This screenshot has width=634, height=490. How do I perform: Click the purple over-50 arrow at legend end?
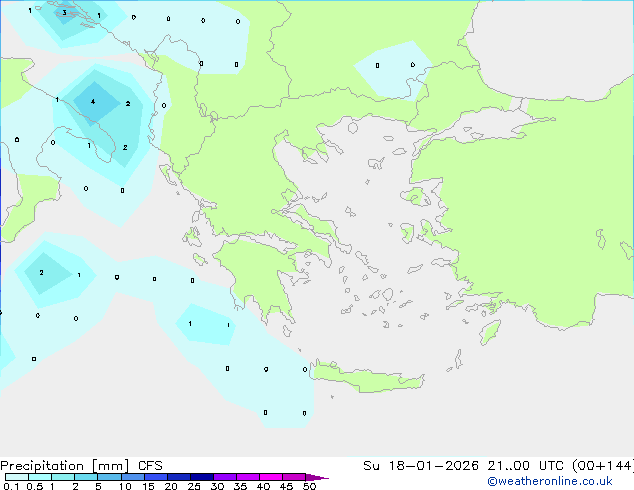point(317,477)
